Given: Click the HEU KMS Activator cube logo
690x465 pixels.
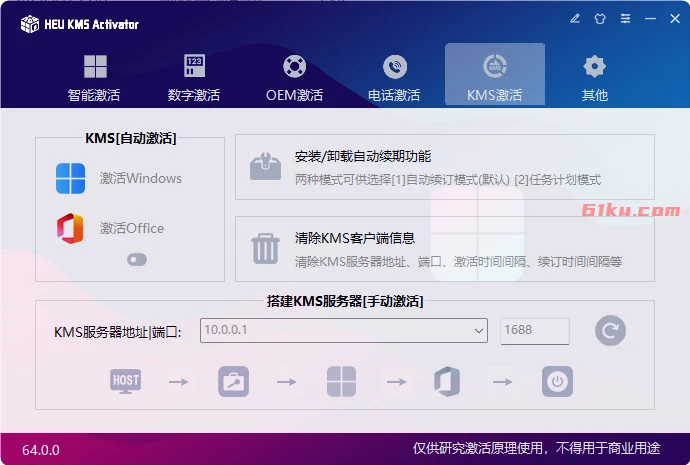Looking at the screenshot, I should pos(30,24).
